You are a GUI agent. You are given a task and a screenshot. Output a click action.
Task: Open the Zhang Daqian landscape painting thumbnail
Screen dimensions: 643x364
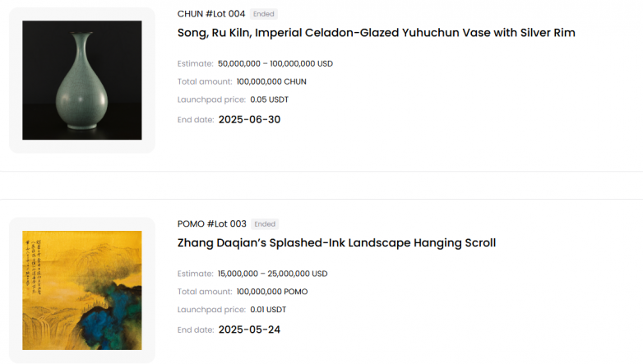81,290
